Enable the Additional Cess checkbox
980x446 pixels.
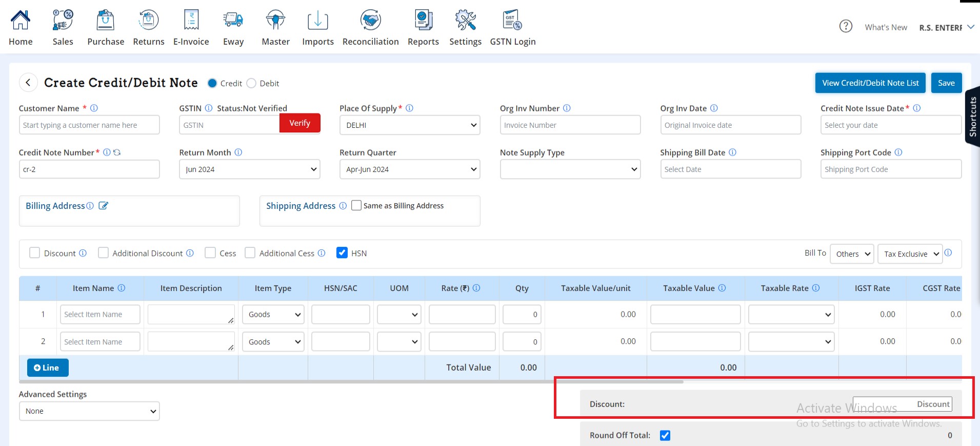click(250, 253)
